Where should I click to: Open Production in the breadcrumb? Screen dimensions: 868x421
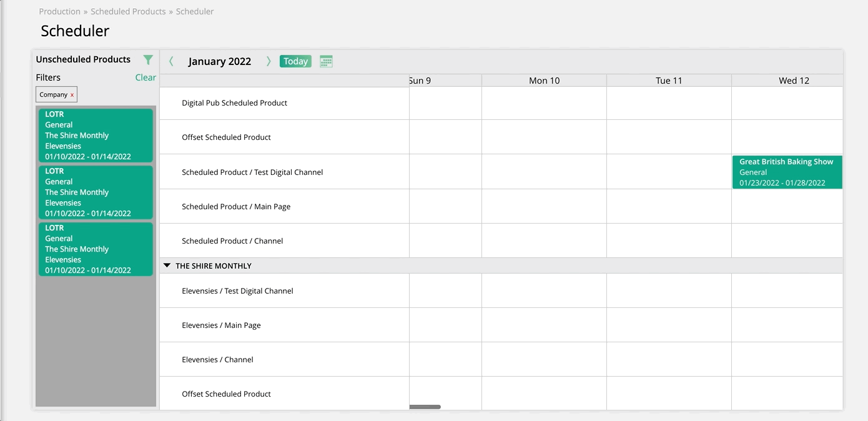(60, 11)
